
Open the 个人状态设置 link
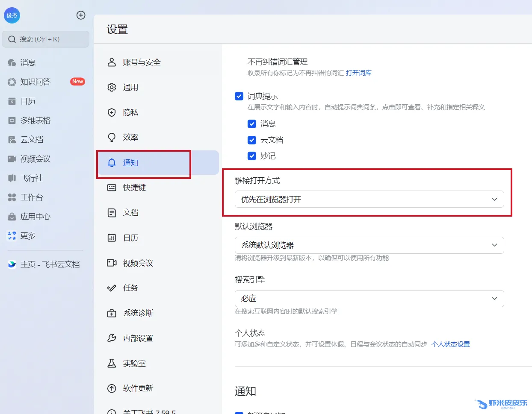tap(450, 344)
